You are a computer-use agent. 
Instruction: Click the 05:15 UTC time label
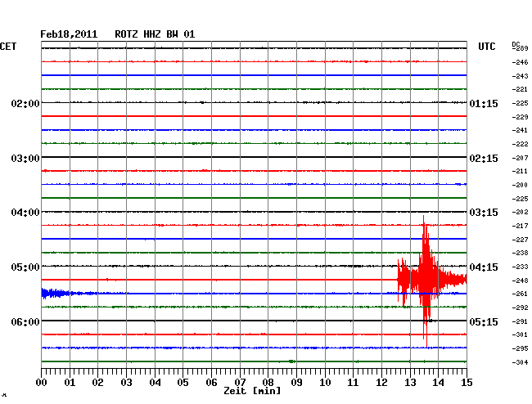[x=484, y=321]
